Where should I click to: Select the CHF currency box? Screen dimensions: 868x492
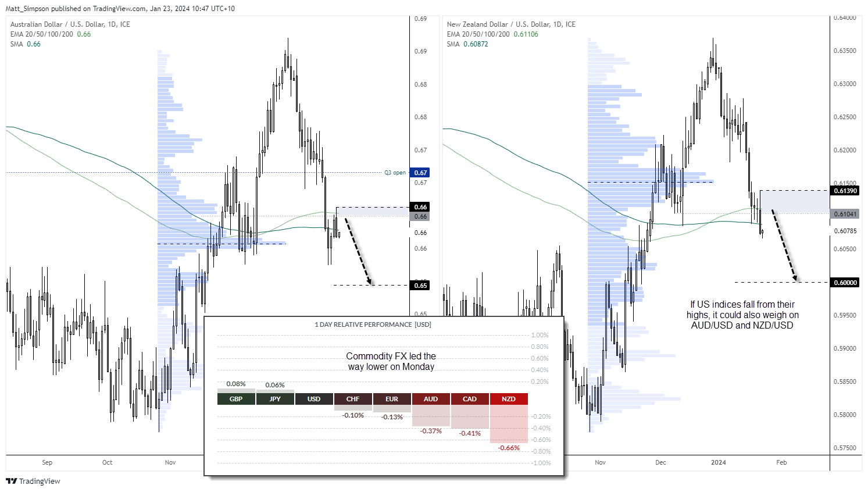click(353, 399)
